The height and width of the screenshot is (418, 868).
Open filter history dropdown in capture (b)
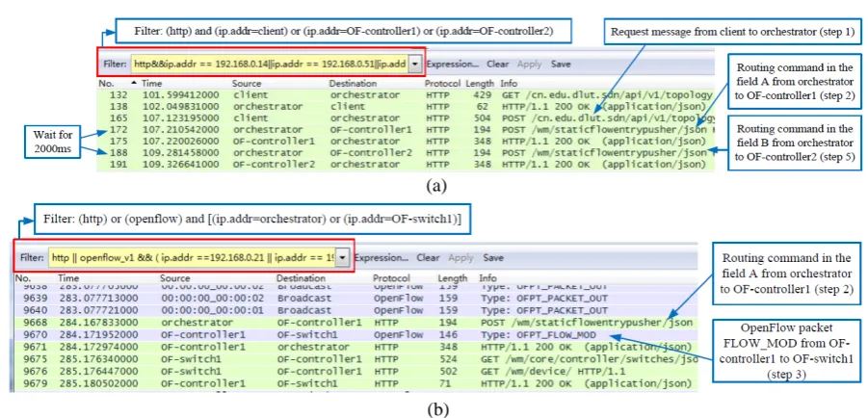[343, 258]
